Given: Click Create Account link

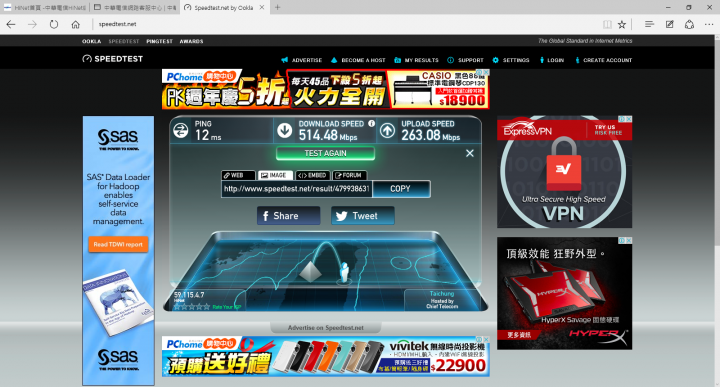Looking at the screenshot, I should pos(603,60).
